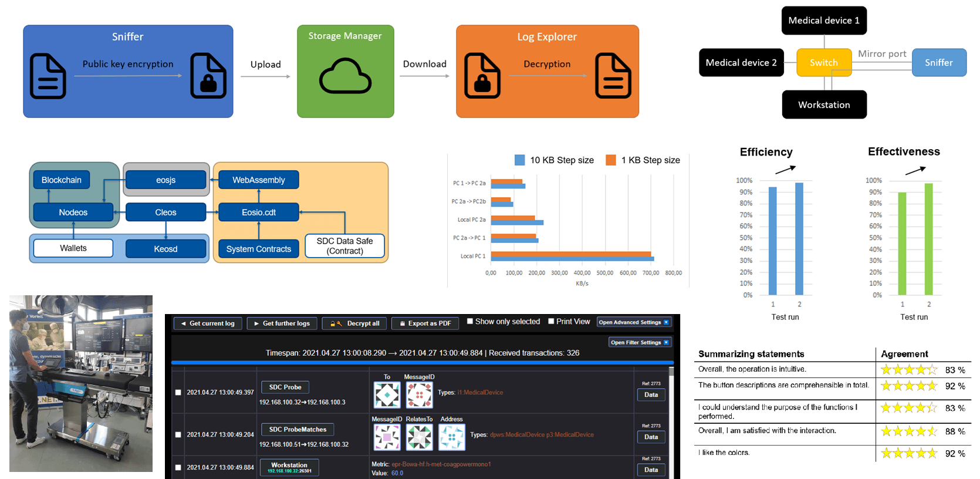Enable the Show only selected checkbox
Image resolution: width=980 pixels, height=479 pixels.
(x=469, y=321)
